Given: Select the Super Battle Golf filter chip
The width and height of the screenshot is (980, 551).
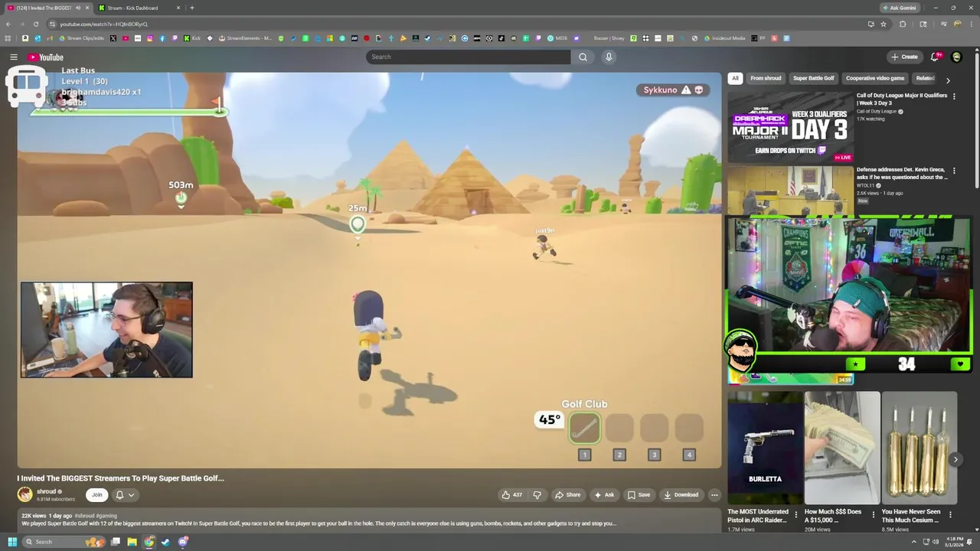Looking at the screenshot, I should (813, 78).
